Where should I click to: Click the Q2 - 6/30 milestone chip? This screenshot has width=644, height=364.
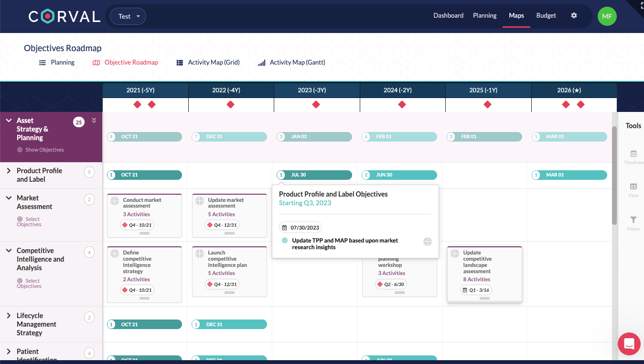(x=391, y=284)
